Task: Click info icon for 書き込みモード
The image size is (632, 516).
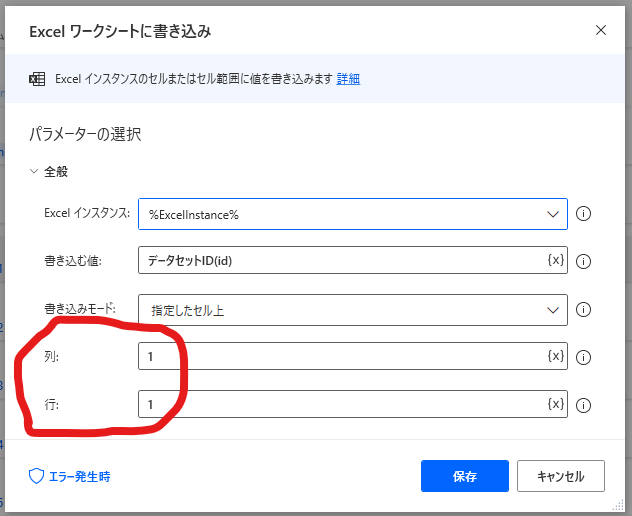Action: 583,310
